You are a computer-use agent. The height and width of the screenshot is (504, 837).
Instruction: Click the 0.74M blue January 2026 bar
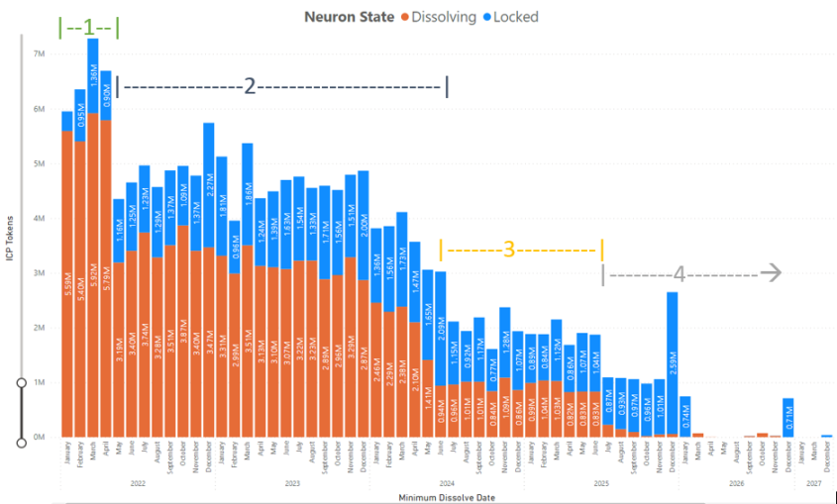[x=685, y=417]
